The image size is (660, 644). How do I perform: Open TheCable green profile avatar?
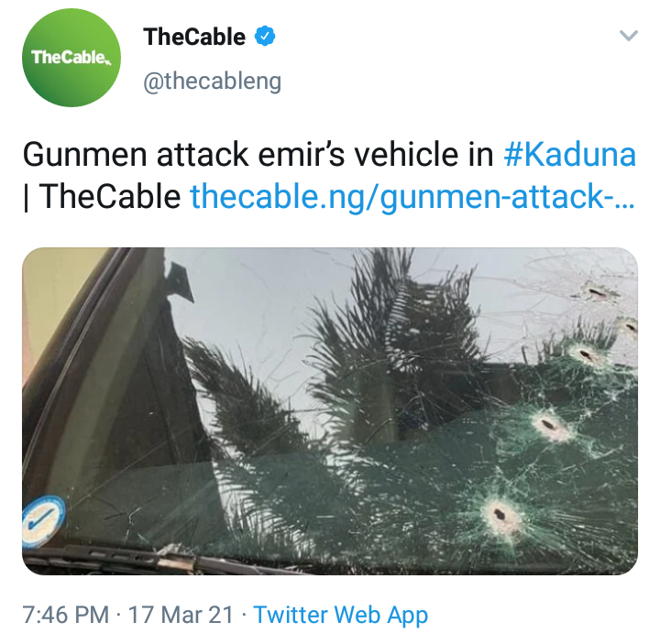click(71, 58)
